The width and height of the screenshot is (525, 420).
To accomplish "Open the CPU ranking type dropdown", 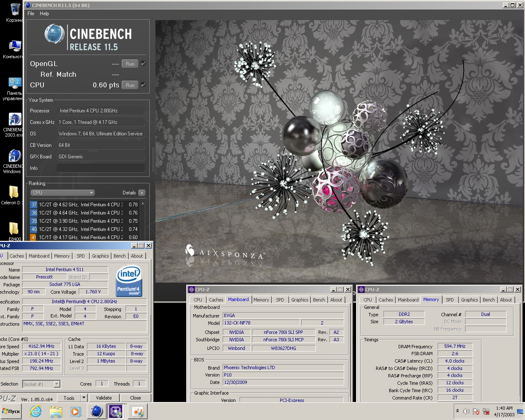I will [x=63, y=193].
